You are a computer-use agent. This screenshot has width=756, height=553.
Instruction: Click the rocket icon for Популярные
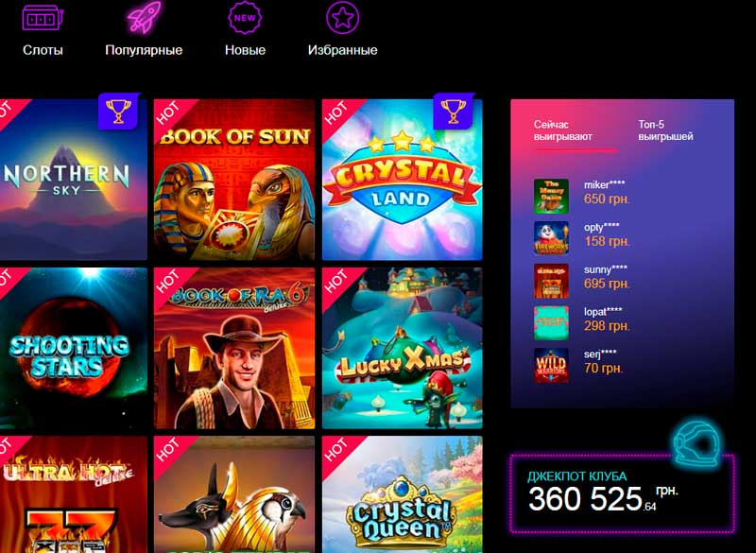pos(145,18)
